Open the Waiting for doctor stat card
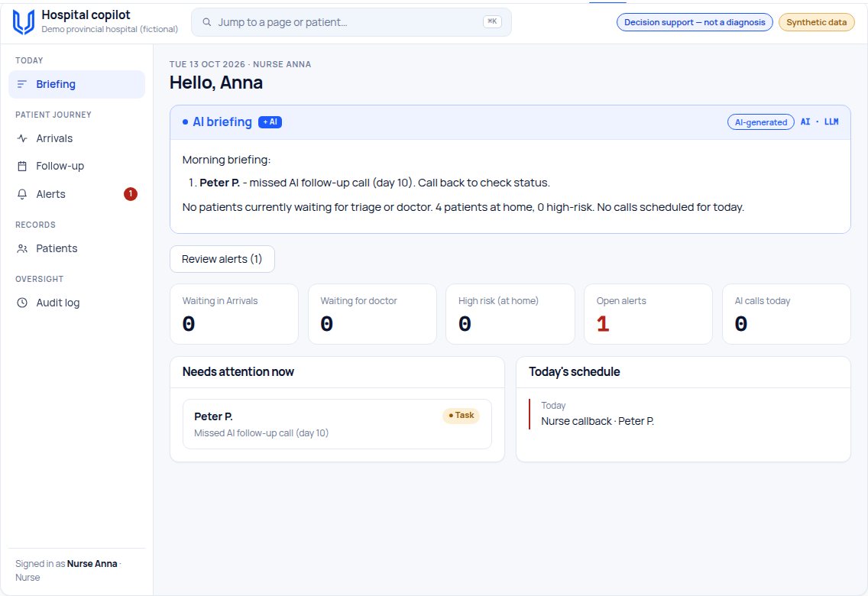Viewport: 868px width, 596px height. pos(372,314)
